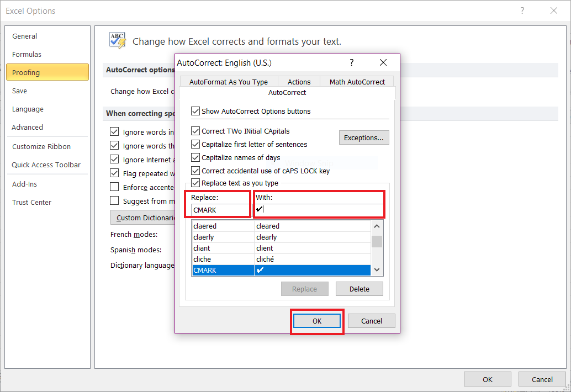Click the Replace button in AutoCorrect
The image size is (571, 392).
[304, 289]
